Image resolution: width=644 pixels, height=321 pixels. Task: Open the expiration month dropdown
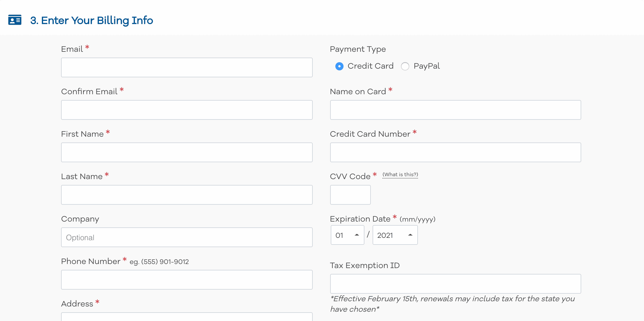347,235
